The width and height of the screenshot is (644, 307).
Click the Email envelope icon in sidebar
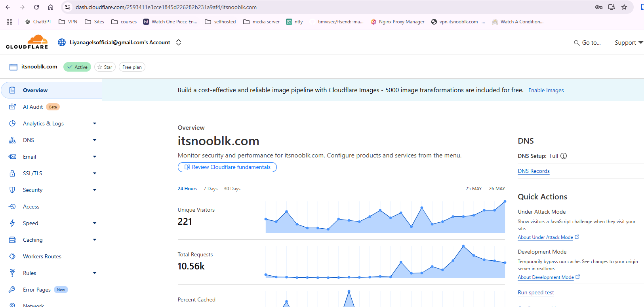pyautogui.click(x=12, y=157)
